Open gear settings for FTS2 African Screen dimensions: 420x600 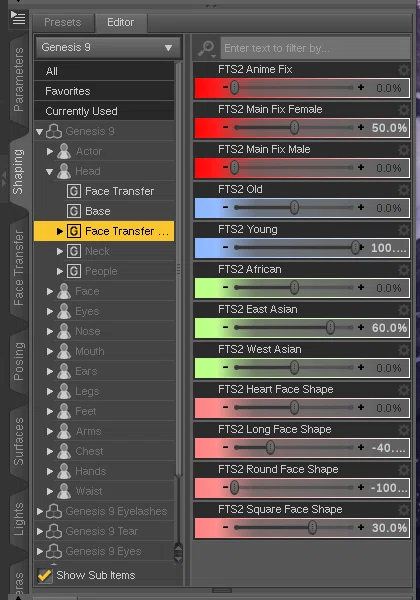(403, 270)
